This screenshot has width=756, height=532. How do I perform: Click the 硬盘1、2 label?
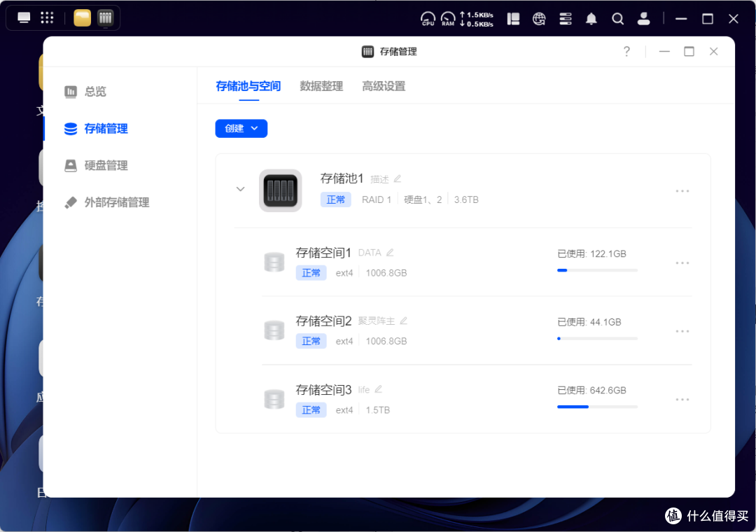pyautogui.click(x=423, y=199)
